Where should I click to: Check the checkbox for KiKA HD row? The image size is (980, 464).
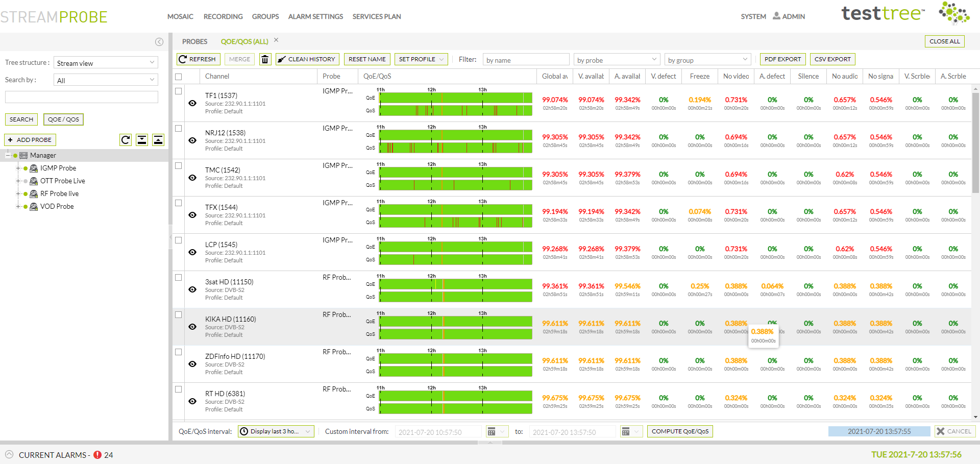(x=178, y=314)
